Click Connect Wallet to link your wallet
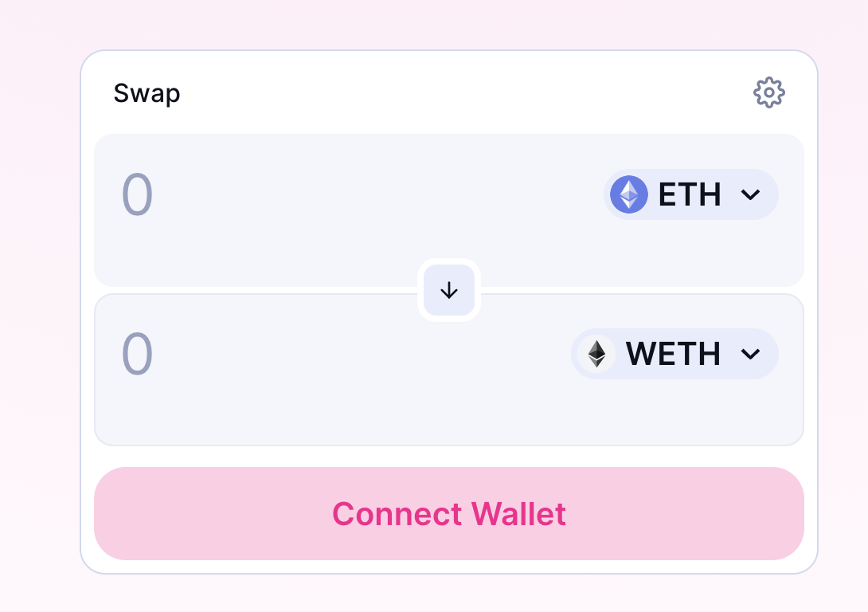Image resolution: width=868 pixels, height=612 pixels. click(448, 514)
